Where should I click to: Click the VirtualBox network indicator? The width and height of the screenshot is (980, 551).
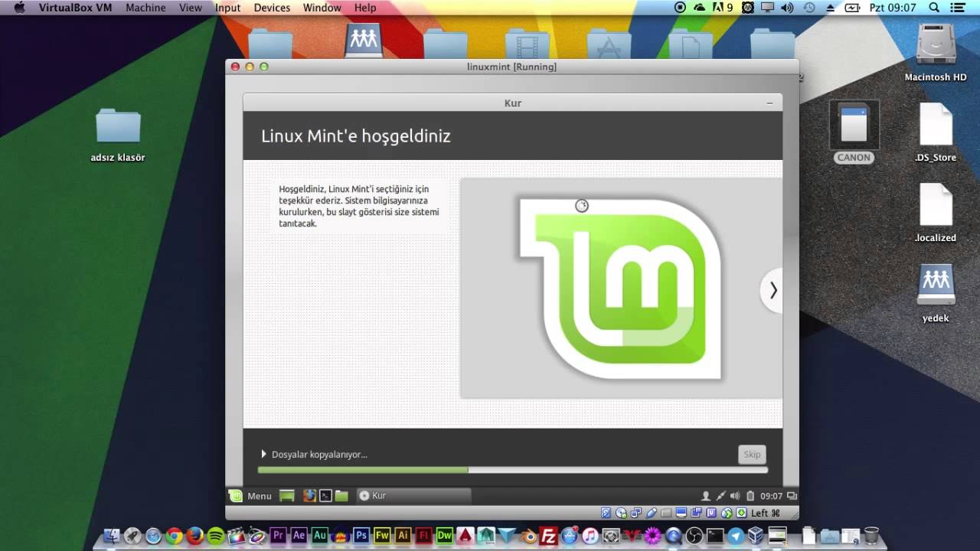(x=636, y=513)
